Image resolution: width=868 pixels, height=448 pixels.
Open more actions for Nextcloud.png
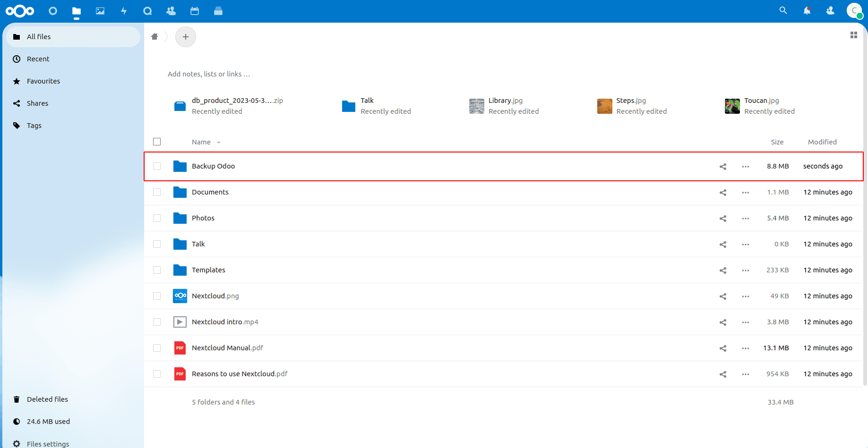[746, 296]
